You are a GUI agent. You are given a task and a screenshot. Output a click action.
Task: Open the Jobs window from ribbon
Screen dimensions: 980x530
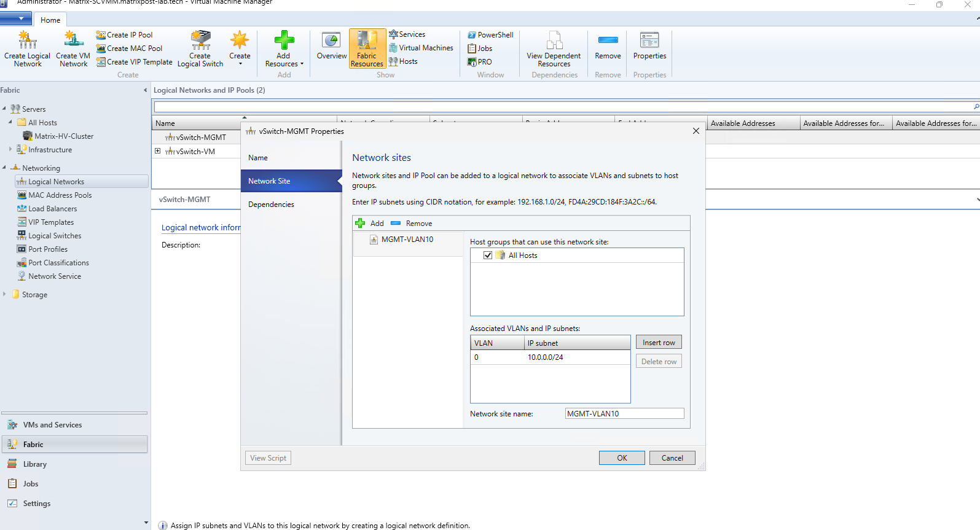(x=480, y=49)
